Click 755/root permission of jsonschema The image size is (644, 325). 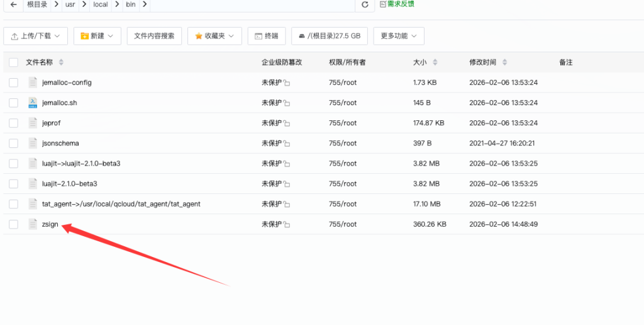[x=343, y=144]
